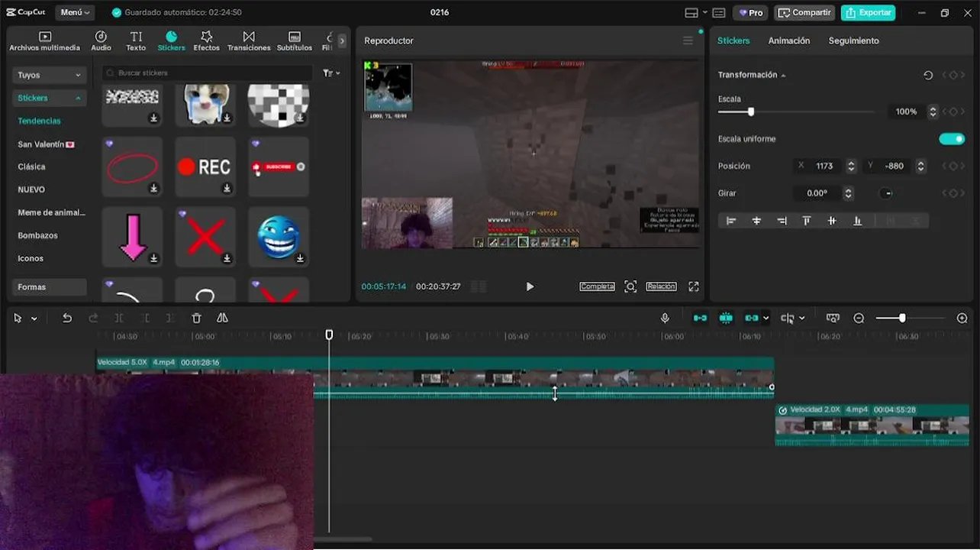Click the preview snapshot focus icon
980x550 pixels.
coord(630,286)
